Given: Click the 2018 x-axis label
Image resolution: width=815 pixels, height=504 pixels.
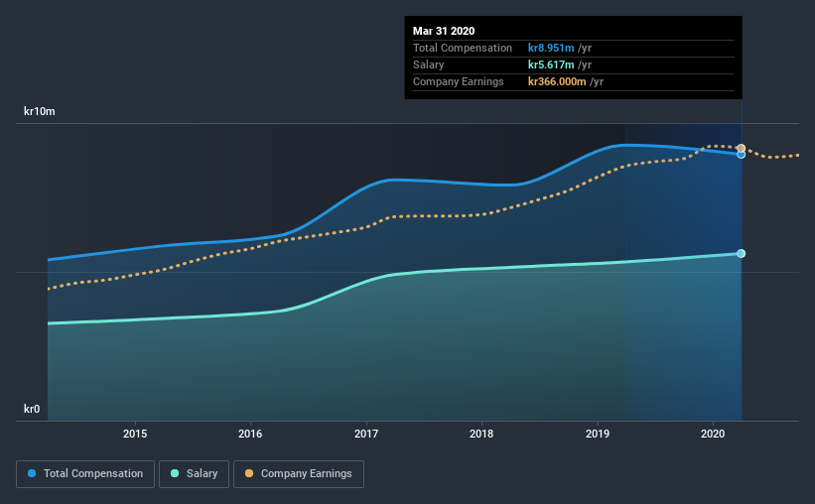Looking at the screenshot, I should point(481,434).
